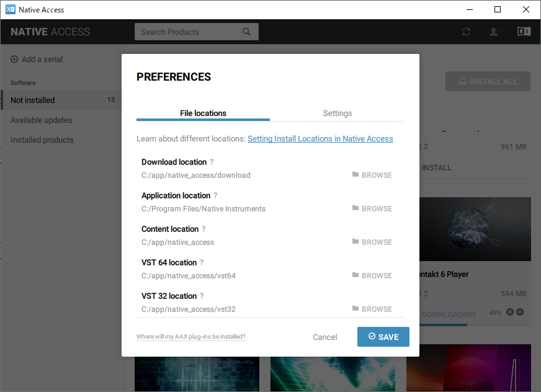Click VST 32 location help question mark
The image size is (541, 392).
(x=202, y=296)
